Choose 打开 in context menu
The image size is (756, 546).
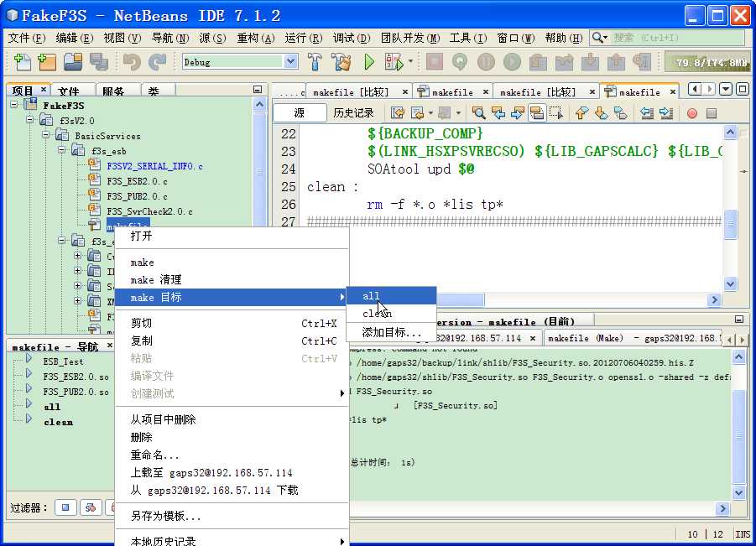pyautogui.click(x=232, y=237)
